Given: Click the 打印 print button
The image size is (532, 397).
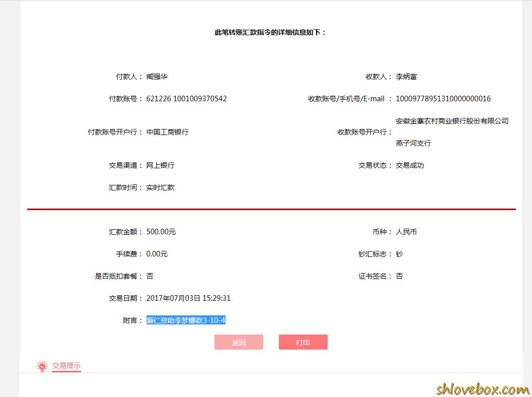Looking at the screenshot, I should [303, 342].
